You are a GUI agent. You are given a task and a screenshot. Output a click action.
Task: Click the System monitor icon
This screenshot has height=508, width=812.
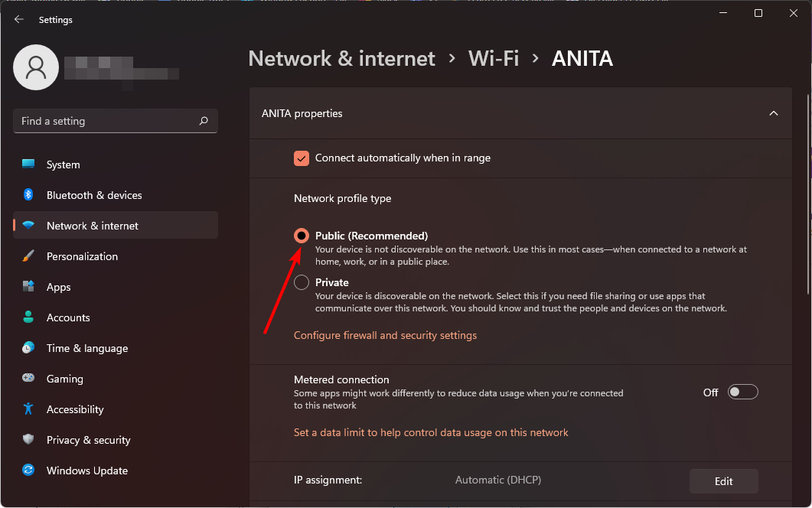click(28, 164)
